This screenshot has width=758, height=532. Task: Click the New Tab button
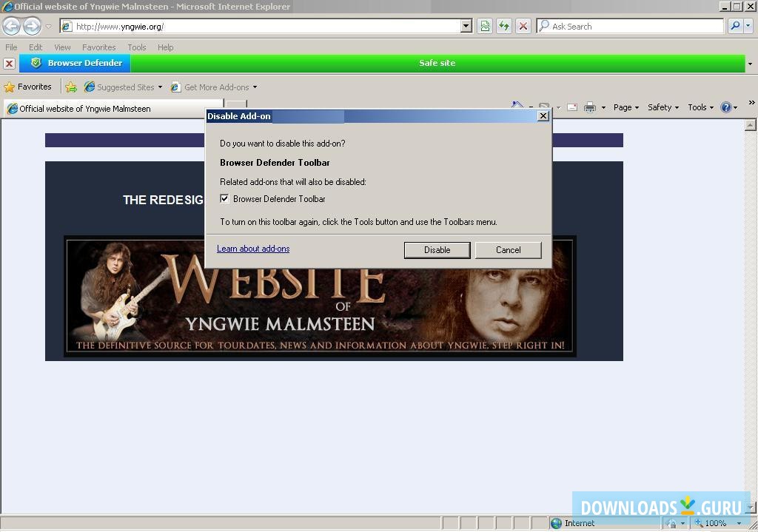point(236,104)
